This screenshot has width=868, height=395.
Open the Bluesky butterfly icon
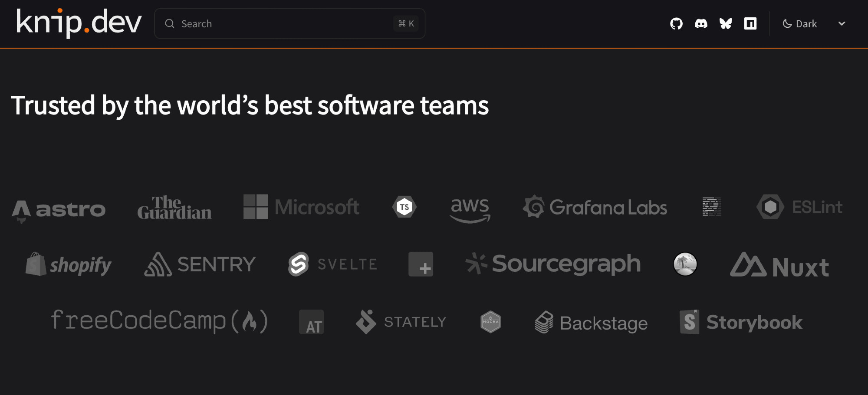(726, 23)
